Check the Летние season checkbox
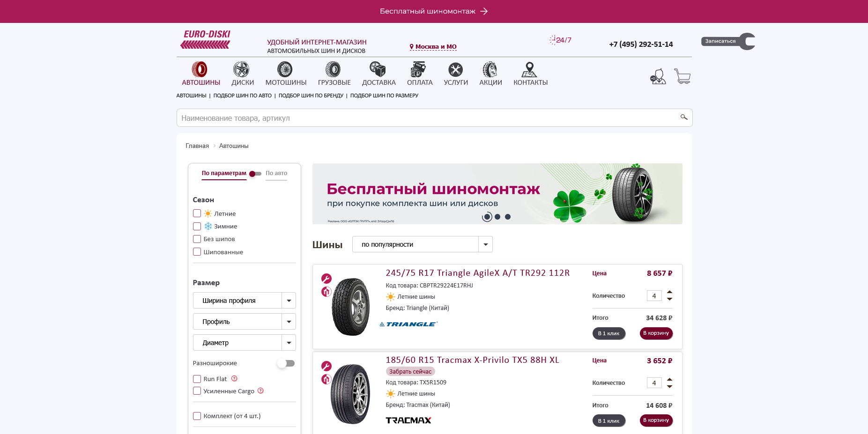The width and height of the screenshot is (868, 434). [x=197, y=213]
